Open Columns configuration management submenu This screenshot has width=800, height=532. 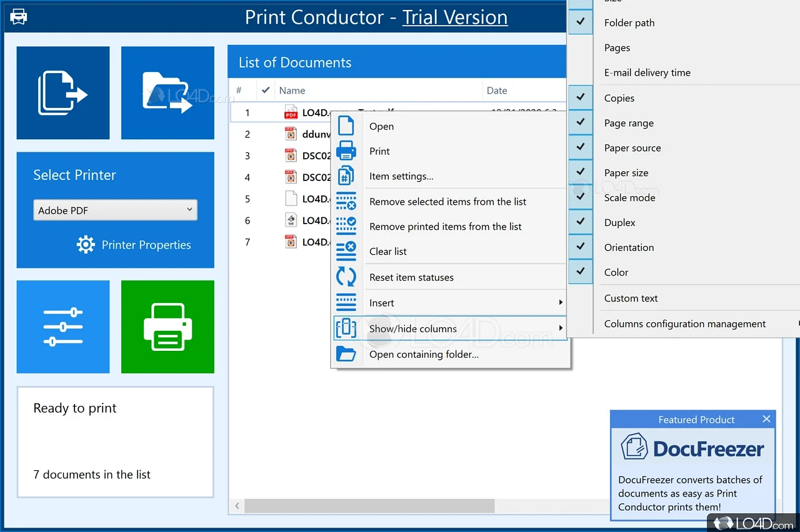(x=684, y=323)
